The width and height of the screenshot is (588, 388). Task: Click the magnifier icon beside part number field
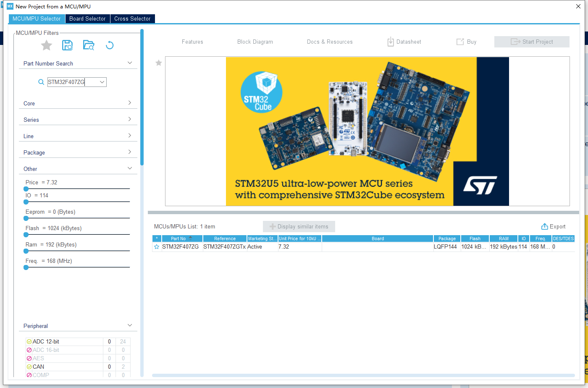tap(41, 82)
